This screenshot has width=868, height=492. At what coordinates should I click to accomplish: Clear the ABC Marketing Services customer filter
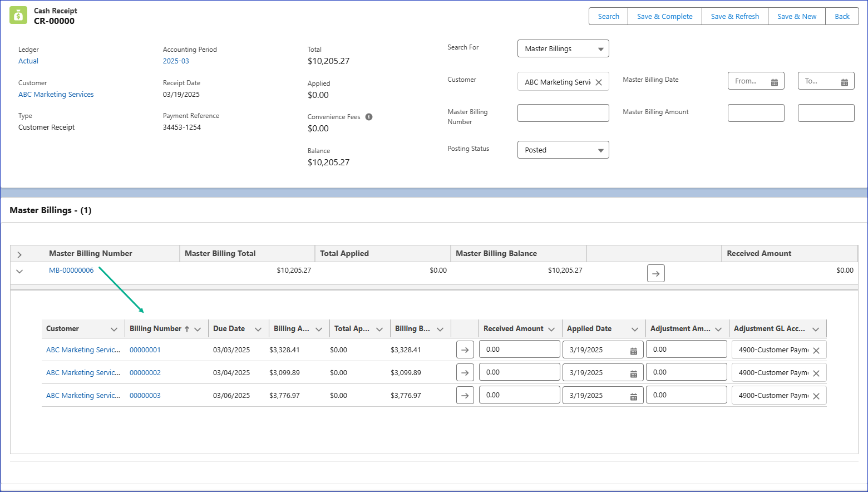pyautogui.click(x=599, y=82)
